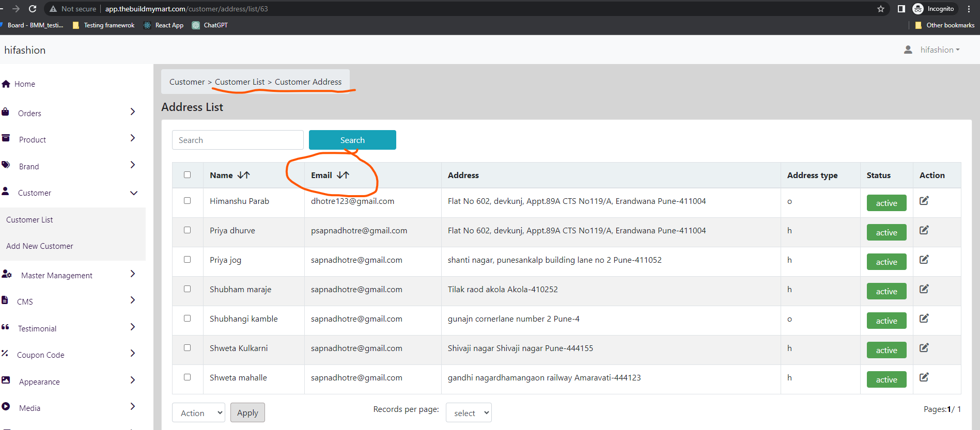Open Other bookmarks folder
980x430 pixels.
click(x=944, y=25)
